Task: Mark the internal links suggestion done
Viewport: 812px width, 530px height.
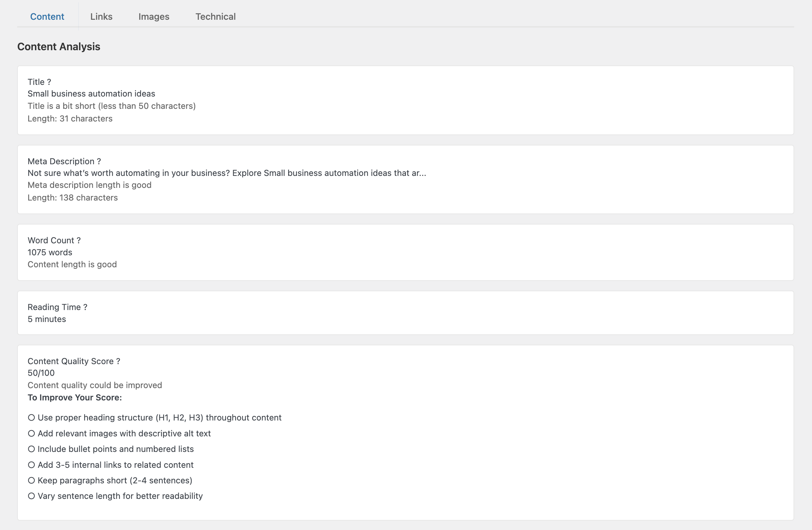Action: point(32,465)
